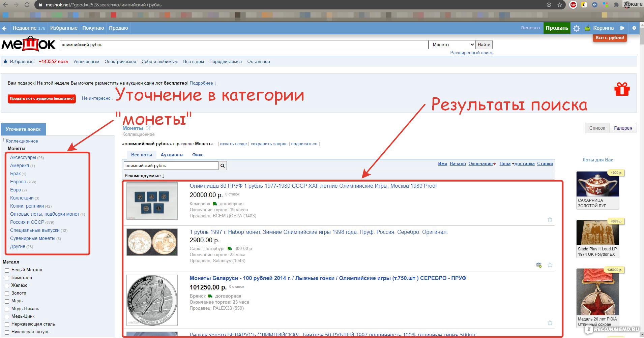
Task: Click the Все с рубля! red badge
Action: click(610, 38)
